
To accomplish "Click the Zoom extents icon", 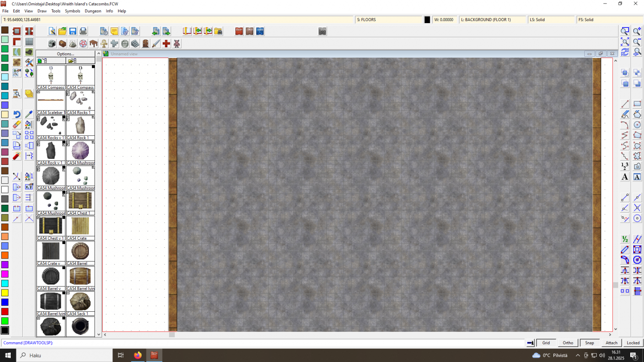I will [625, 42].
